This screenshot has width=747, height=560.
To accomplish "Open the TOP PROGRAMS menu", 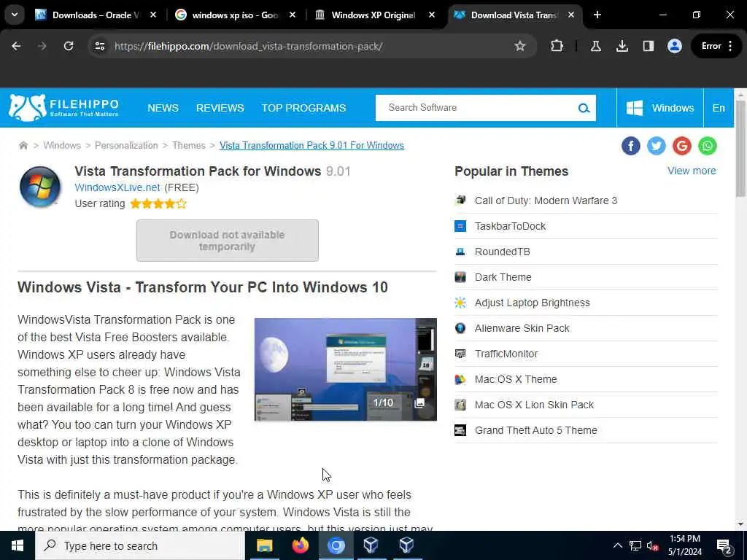I will [x=303, y=108].
